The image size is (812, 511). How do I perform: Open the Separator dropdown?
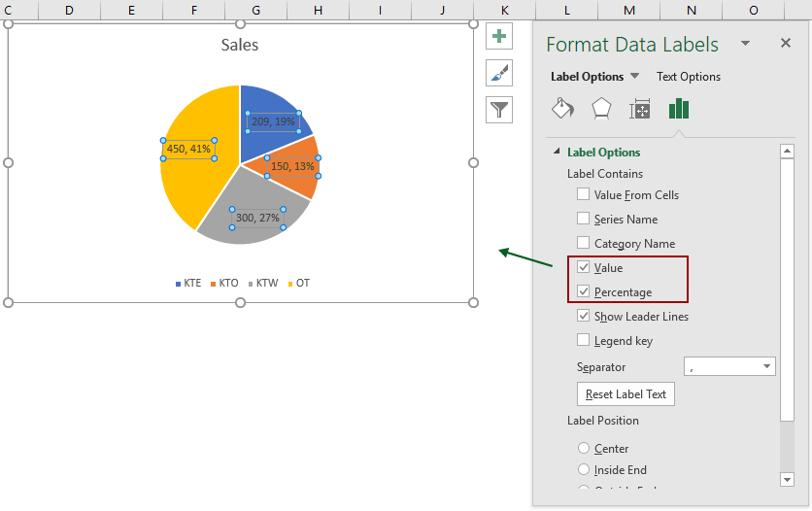767,367
